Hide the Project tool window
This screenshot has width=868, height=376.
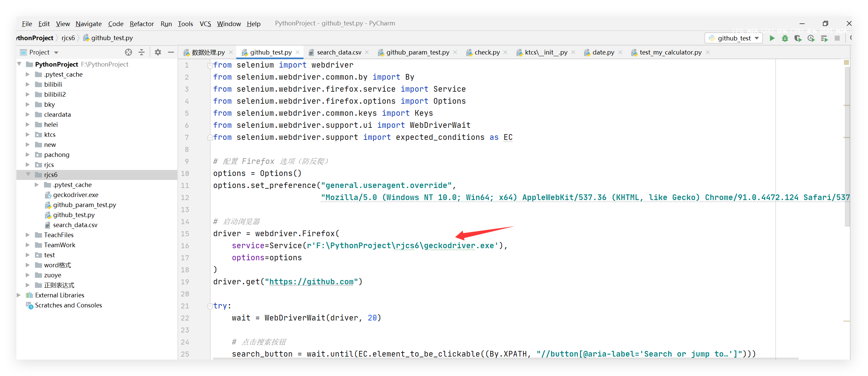171,52
